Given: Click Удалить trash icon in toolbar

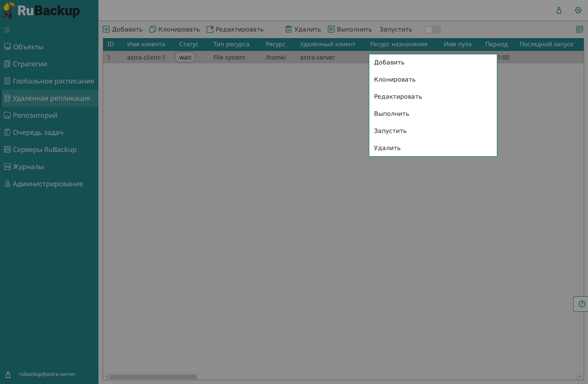Looking at the screenshot, I should tap(288, 30).
